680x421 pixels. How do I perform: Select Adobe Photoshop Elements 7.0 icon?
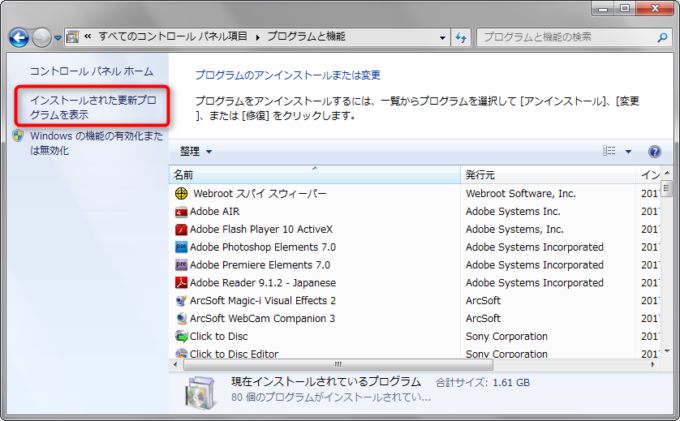tap(181, 247)
